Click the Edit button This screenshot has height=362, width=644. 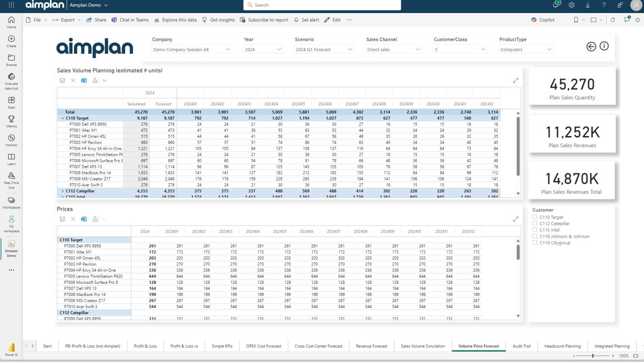332,20
